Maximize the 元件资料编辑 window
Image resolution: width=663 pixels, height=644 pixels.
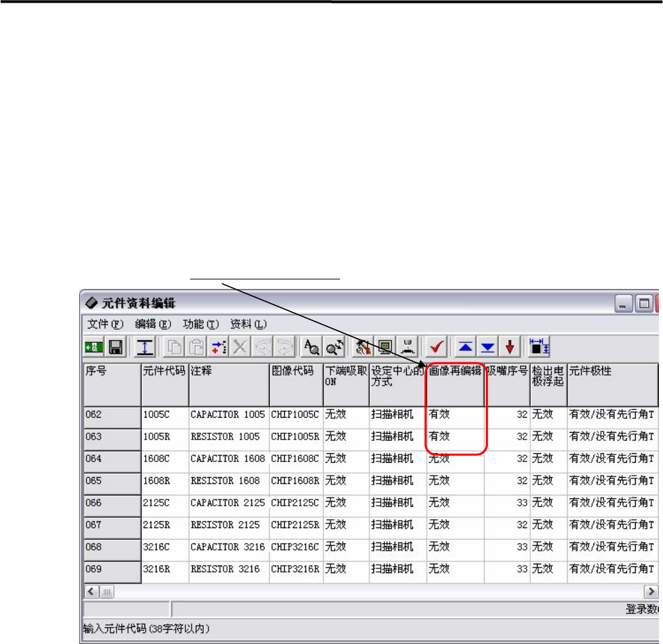[x=643, y=304]
